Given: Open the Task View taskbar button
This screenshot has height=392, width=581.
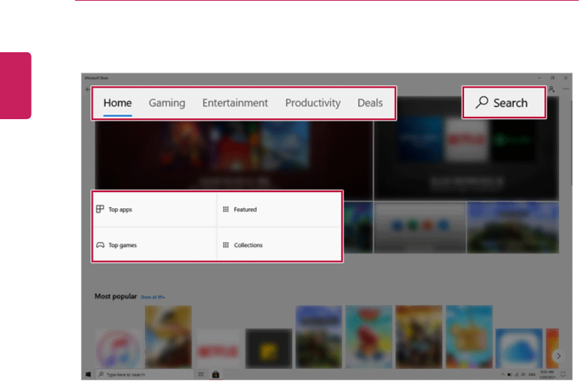Looking at the screenshot, I should coord(201,374).
